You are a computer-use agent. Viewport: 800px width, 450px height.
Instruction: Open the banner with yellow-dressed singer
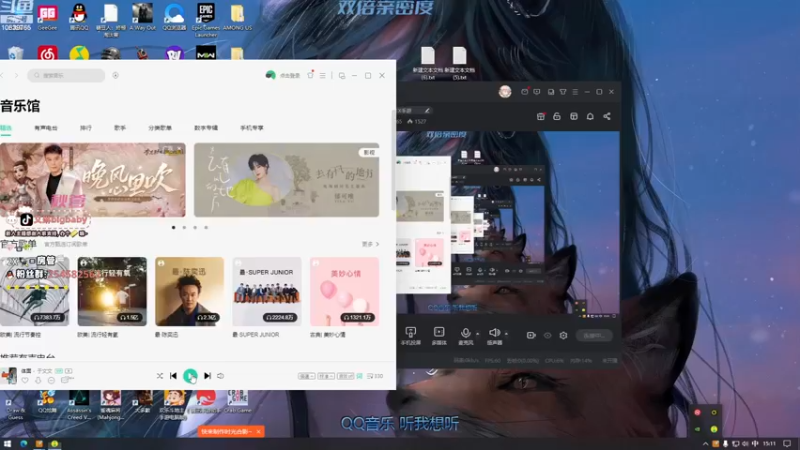pos(286,180)
